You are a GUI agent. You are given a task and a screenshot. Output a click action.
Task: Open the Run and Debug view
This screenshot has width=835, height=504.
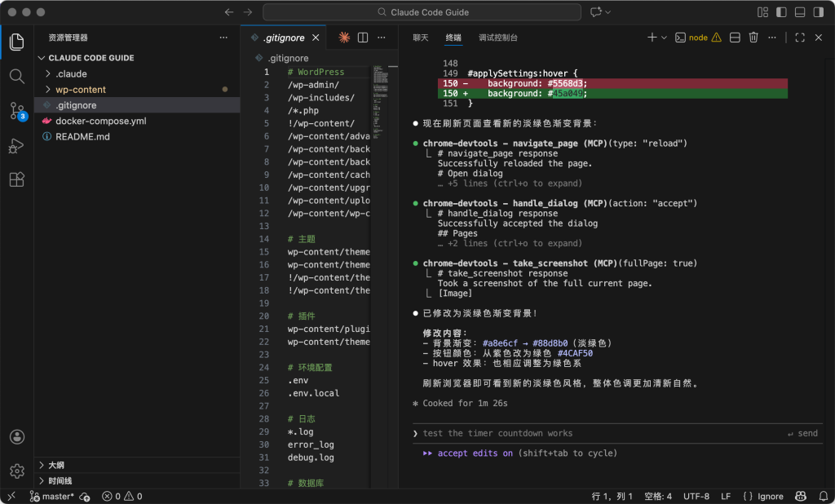coord(16,146)
